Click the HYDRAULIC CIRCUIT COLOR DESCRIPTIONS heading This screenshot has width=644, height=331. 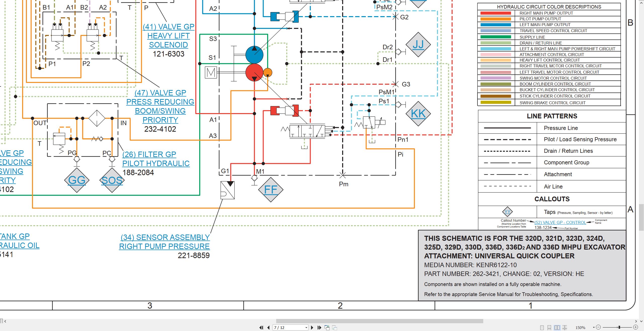click(x=549, y=7)
